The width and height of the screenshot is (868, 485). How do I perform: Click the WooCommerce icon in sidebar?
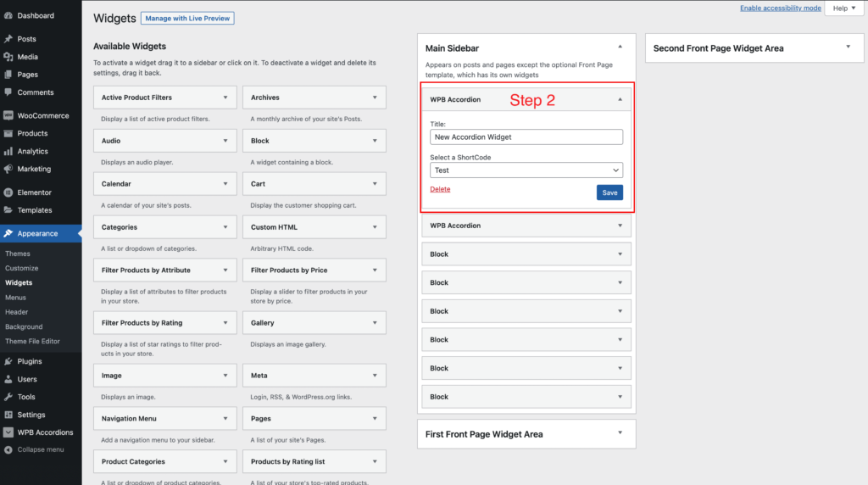tap(8, 115)
